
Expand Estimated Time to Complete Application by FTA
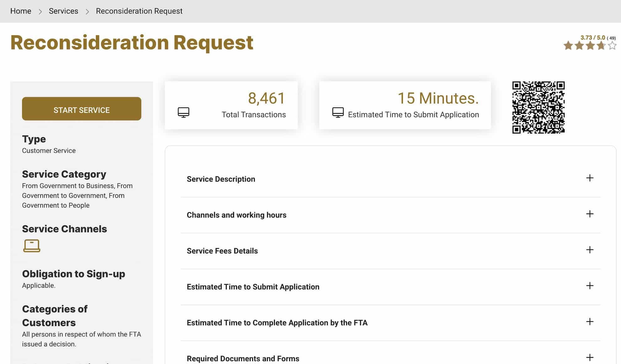coord(390,323)
